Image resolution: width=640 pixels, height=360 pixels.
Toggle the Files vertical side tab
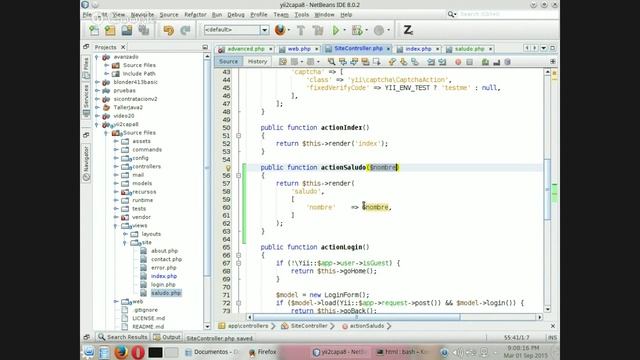[86, 67]
